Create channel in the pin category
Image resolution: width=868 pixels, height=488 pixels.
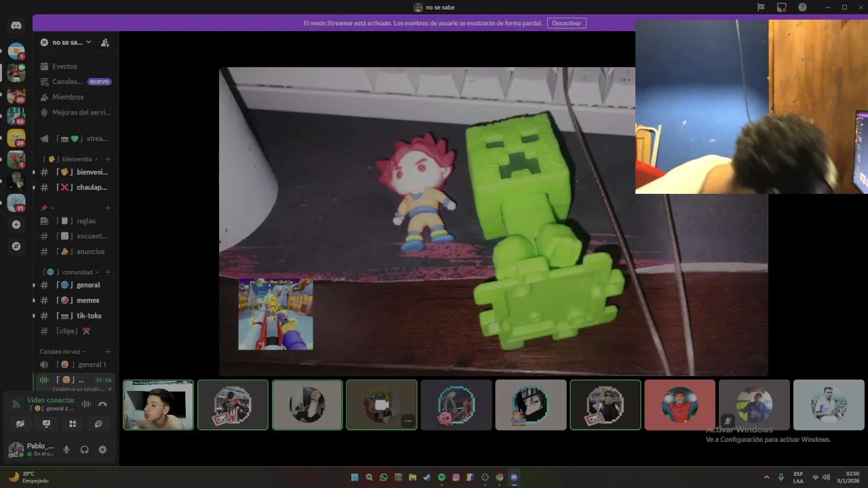pos(108,207)
